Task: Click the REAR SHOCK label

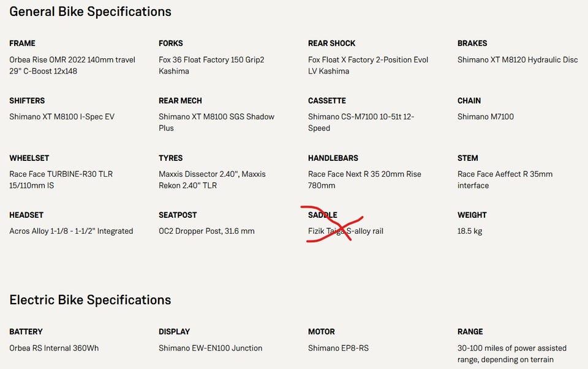Action: click(331, 43)
